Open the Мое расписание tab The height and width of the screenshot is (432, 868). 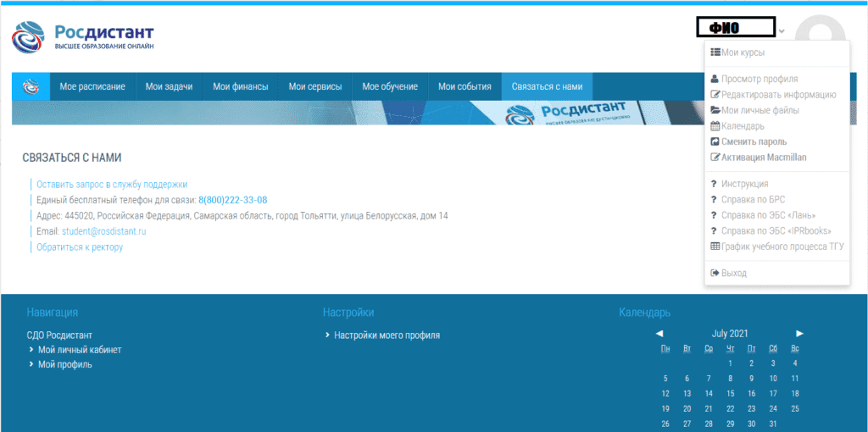[92, 86]
